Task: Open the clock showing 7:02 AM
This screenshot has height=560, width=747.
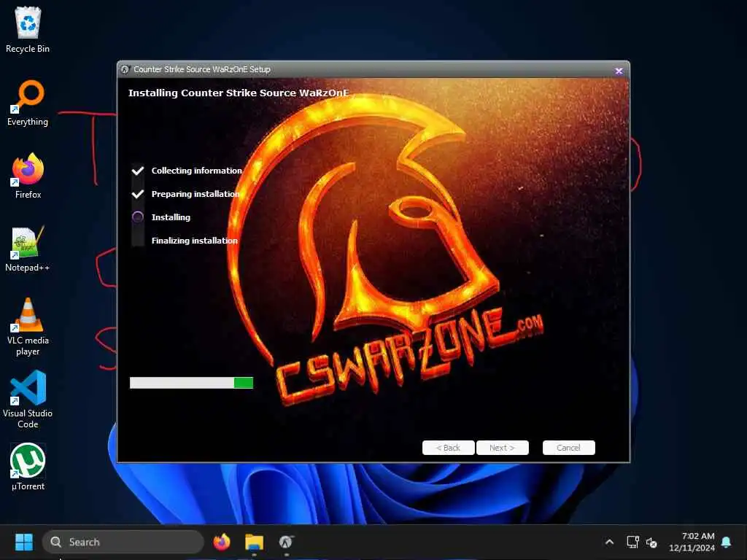Action: [692, 542]
